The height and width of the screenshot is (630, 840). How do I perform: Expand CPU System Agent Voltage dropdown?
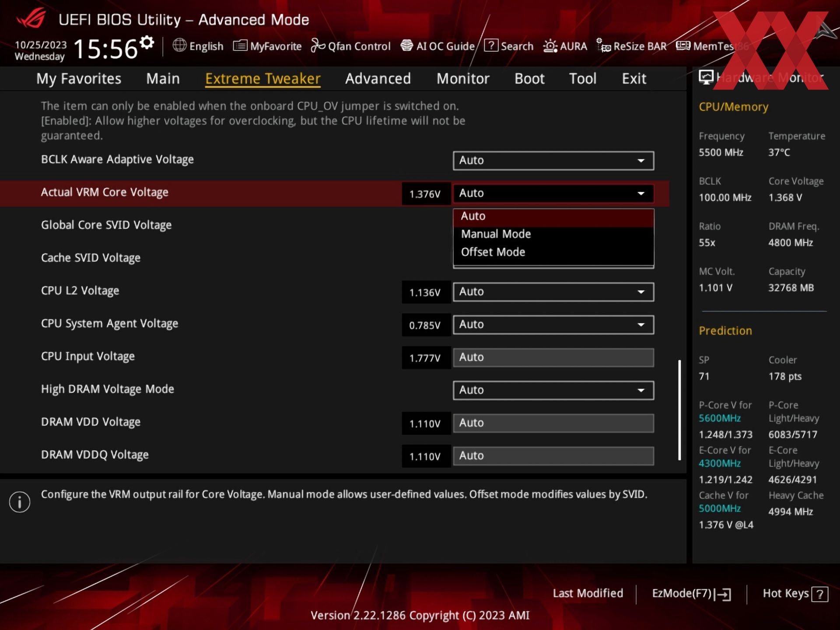[553, 325]
